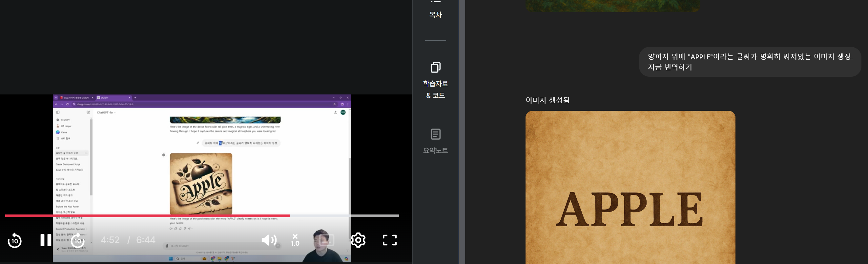868x264 pixels.
Task: Open the generated APPLE parchment image
Action: pos(630,188)
